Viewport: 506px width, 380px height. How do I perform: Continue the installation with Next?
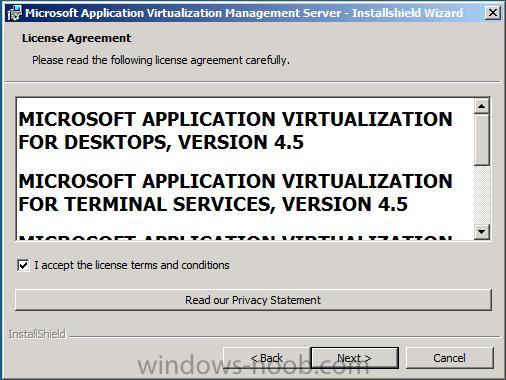pyautogui.click(x=354, y=358)
